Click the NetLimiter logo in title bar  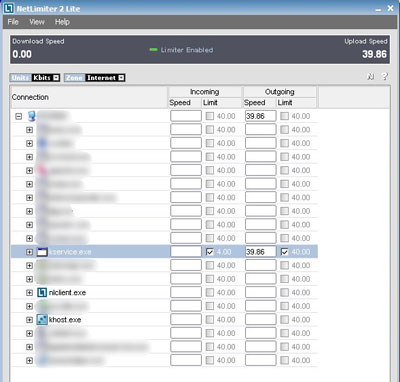[9, 8]
